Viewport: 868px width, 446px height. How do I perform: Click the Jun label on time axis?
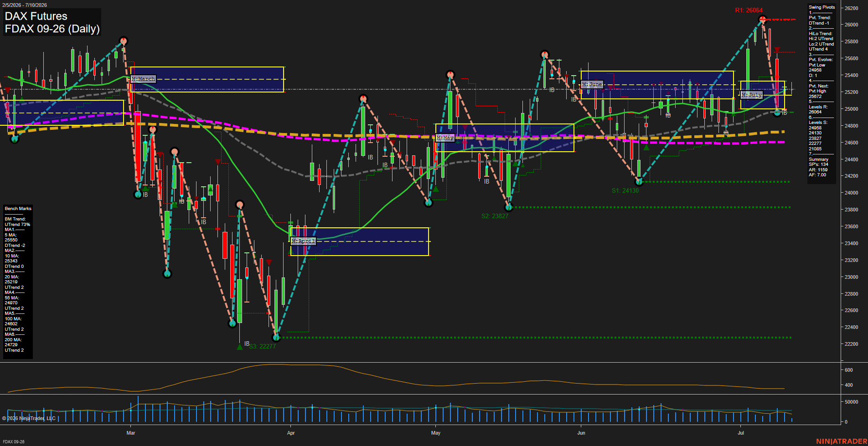click(581, 433)
